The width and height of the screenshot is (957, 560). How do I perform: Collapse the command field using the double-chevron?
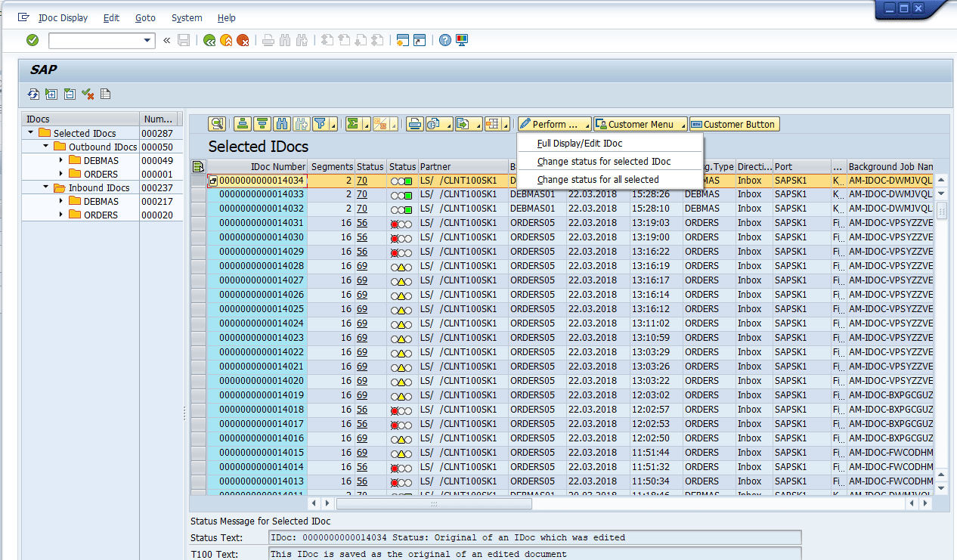click(166, 40)
